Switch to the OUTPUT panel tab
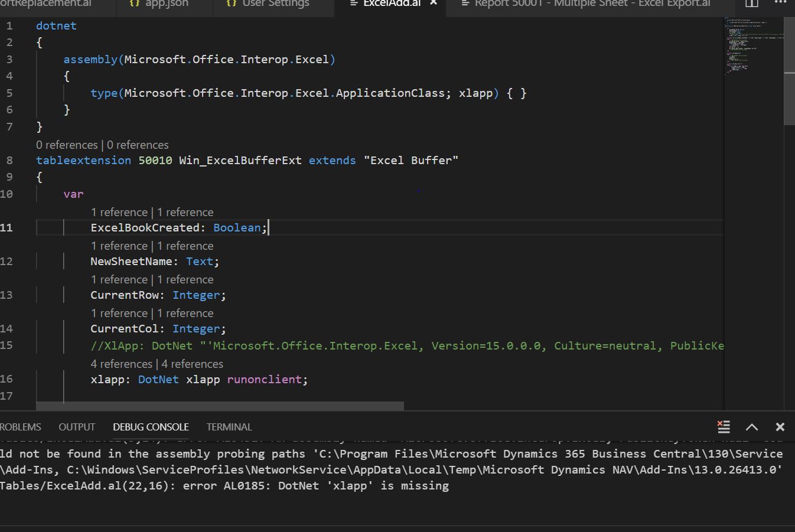Image resolution: width=795 pixels, height=532 pixels. 76,426
